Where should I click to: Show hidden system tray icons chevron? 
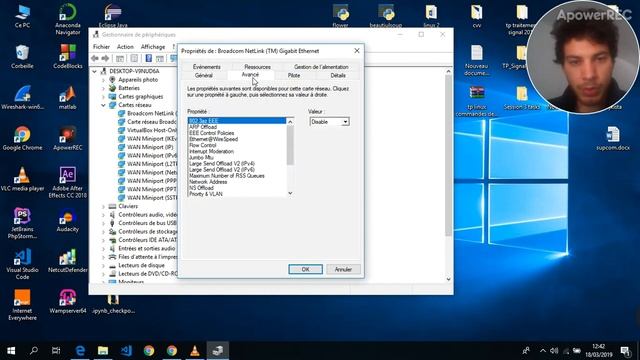[542, 351]
